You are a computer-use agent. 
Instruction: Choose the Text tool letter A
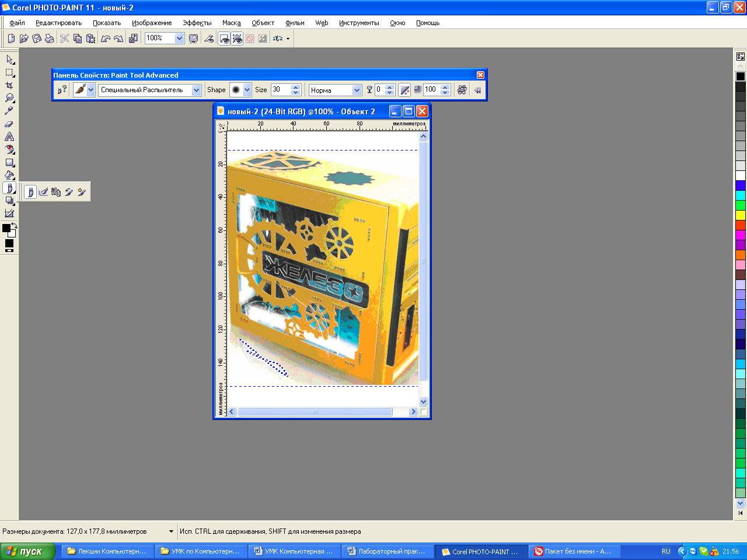click(10, 136)
